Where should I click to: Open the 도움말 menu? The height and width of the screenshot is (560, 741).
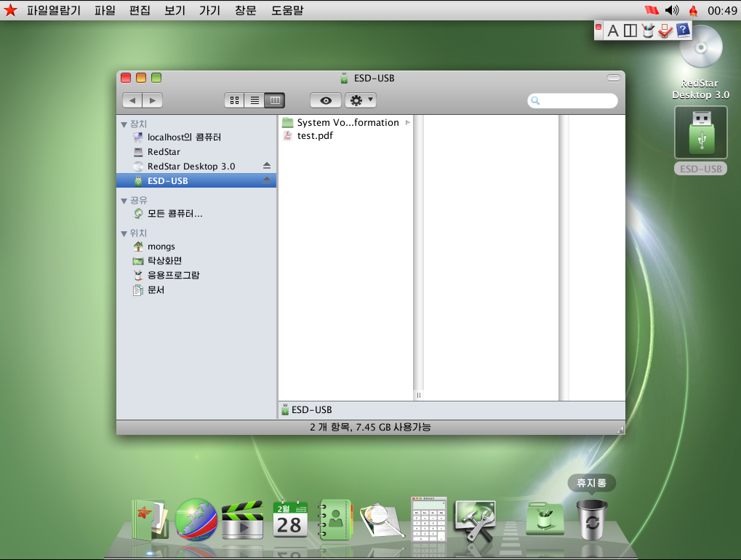pyautogui.click(x=287, y=10)
